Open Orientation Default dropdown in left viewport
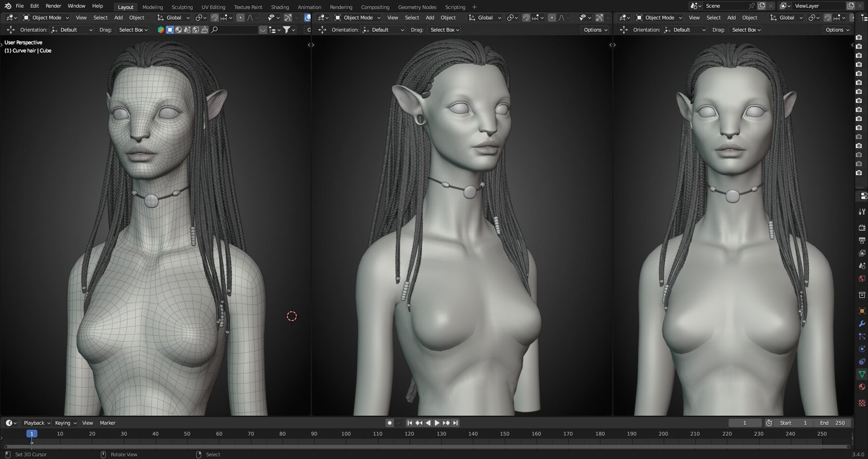 click(73, 29)
